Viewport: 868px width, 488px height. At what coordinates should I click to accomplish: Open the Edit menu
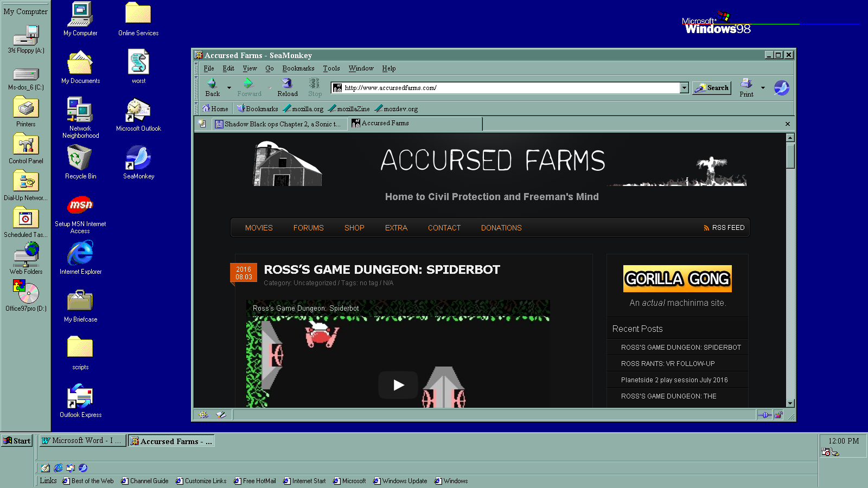tap(228, 68)
